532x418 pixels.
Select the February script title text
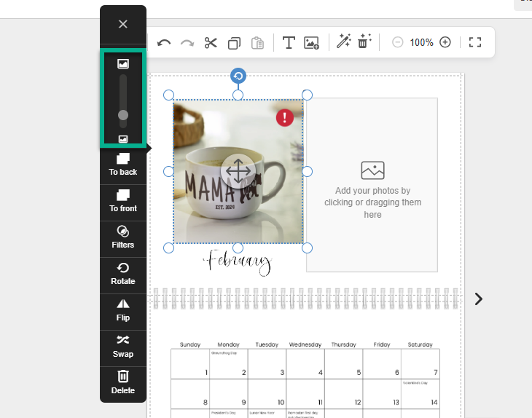[x=238, y=263]
